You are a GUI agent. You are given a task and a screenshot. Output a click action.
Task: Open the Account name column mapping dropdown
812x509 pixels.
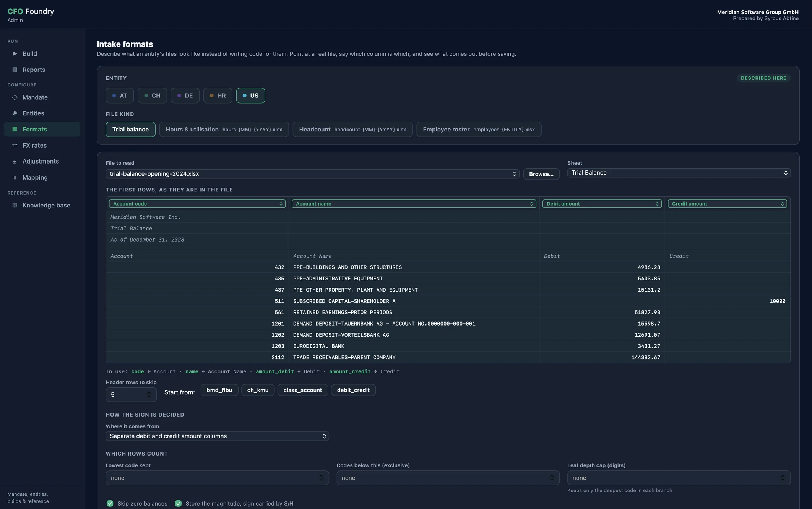(414, 204)
